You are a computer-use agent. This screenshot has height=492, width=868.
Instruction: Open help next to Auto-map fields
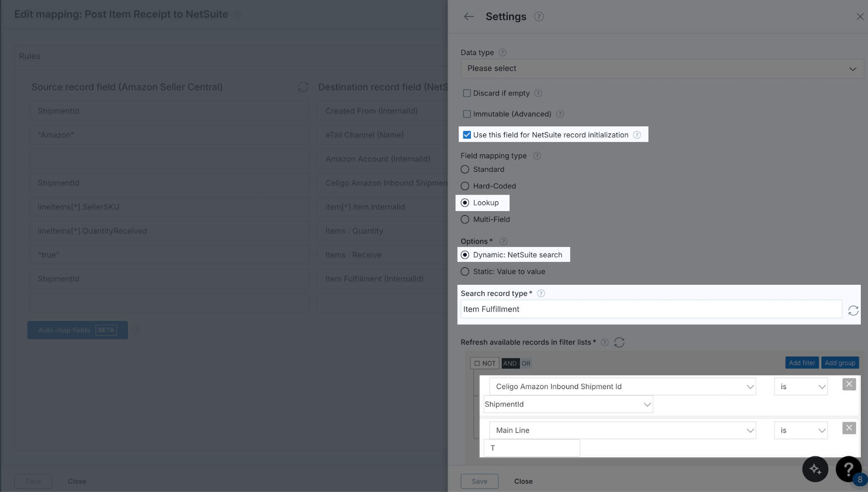(136, 330)
